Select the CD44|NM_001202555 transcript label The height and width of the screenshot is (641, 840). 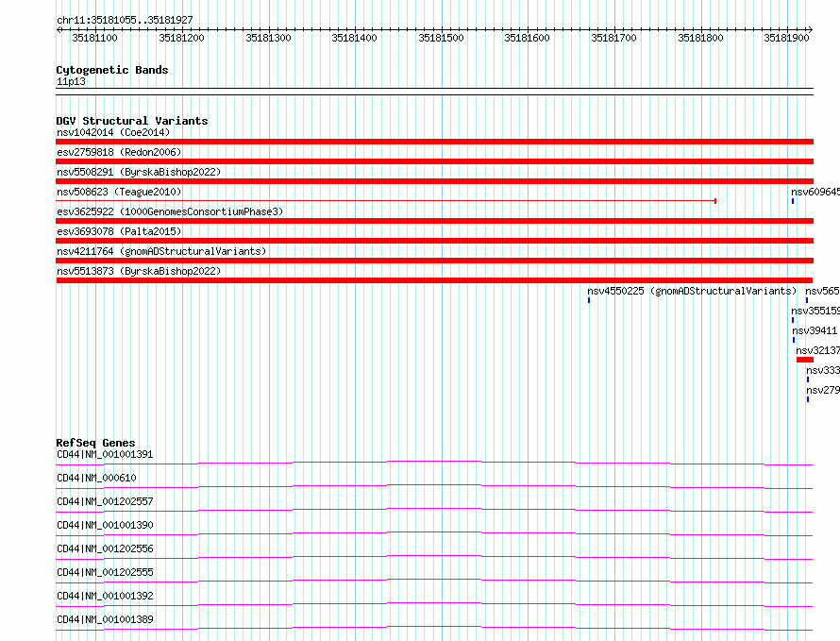pyautogui.click(x=105, y=572)
